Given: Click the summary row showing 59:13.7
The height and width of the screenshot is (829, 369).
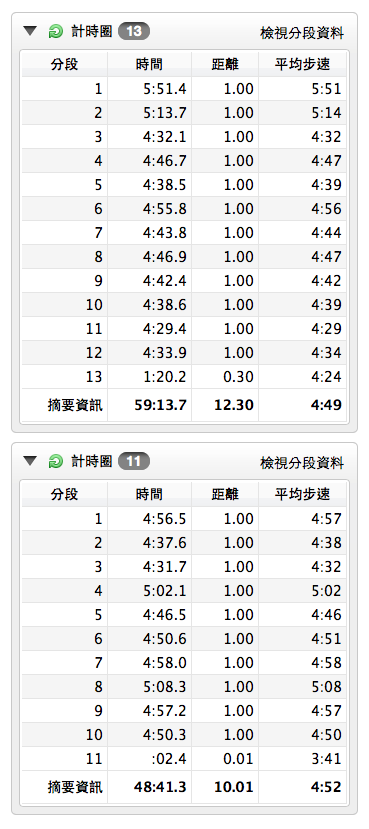Looking at the screenshot, I should point(184,406).
